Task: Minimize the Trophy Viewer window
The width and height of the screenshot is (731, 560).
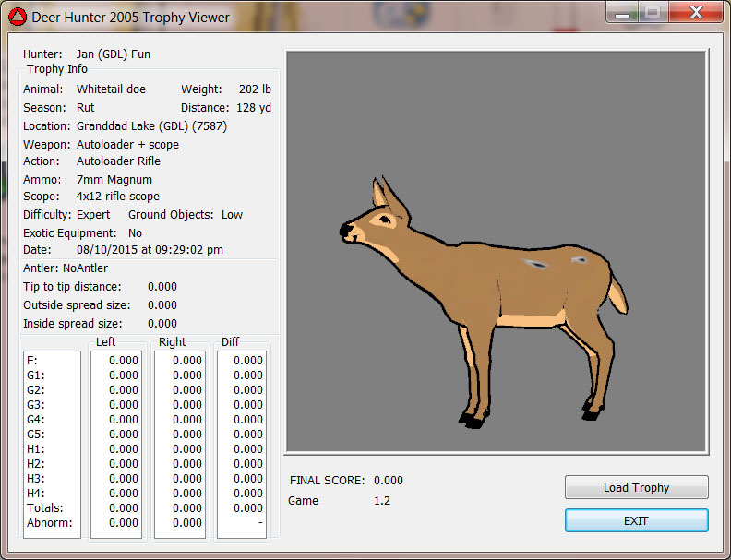Action: tap(623, 13)
